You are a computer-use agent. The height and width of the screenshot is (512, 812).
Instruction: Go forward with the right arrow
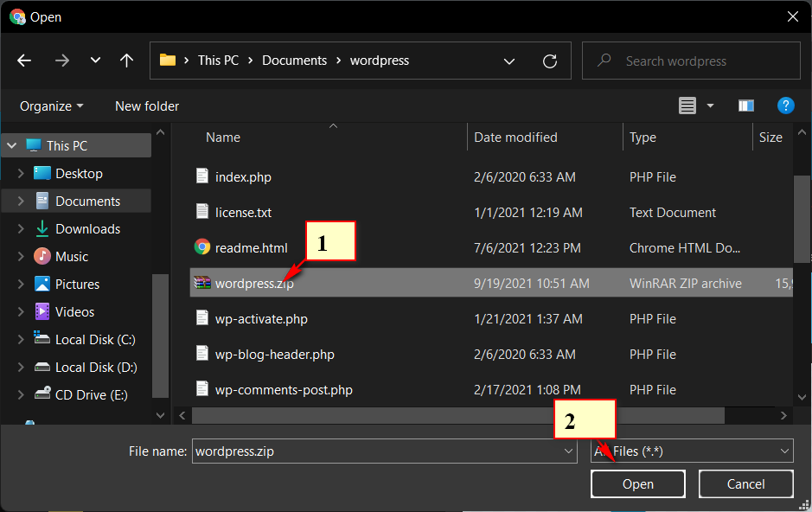pos(61,61)
